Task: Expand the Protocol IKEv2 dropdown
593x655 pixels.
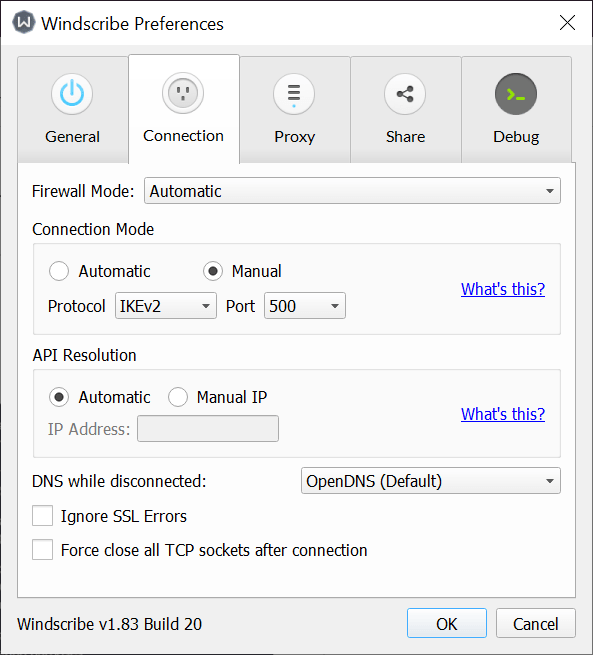Action: (166, 306)
